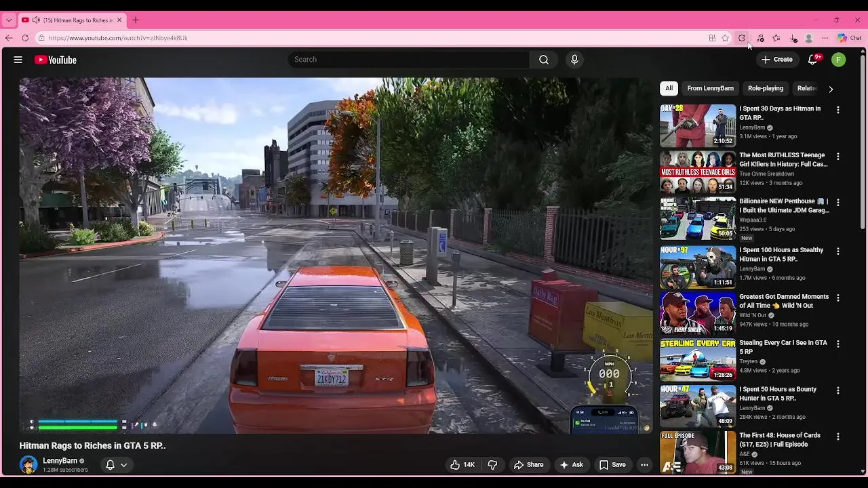Open options for Most RUTHLESS Teenage video

838,156
